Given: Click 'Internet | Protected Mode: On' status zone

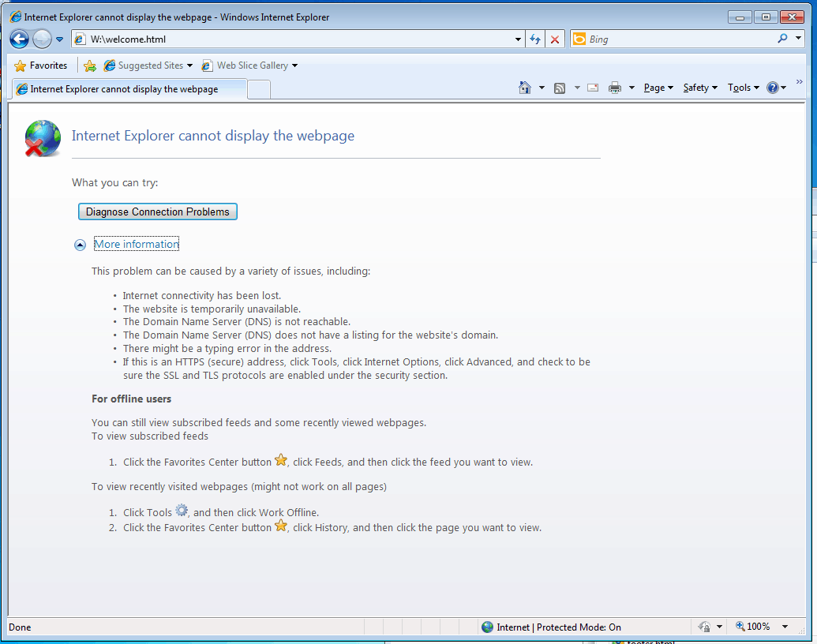Looking at the screenshot, I should click(x=552, y=627).
